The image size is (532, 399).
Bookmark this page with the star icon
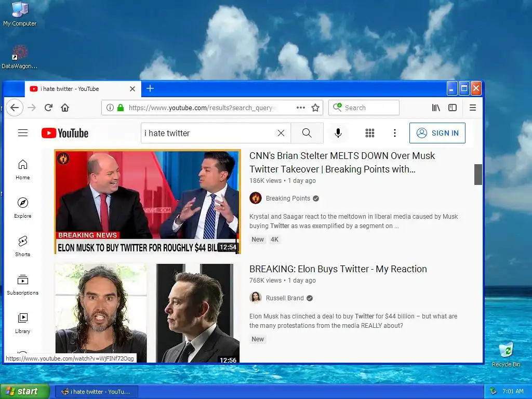tap(315, 108)
